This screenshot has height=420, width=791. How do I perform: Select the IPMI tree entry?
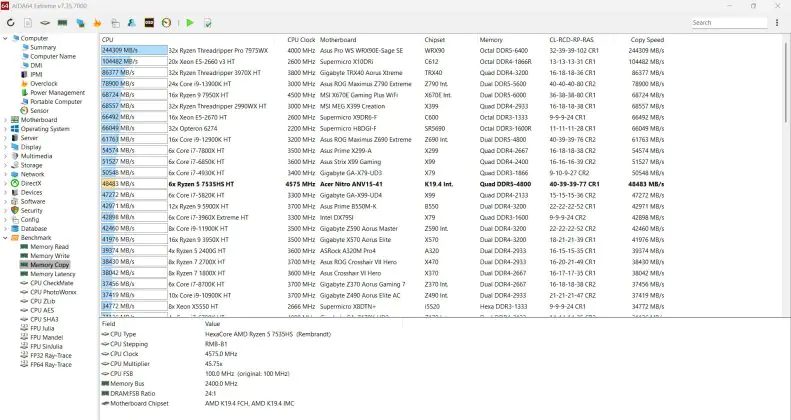(36, 75)
